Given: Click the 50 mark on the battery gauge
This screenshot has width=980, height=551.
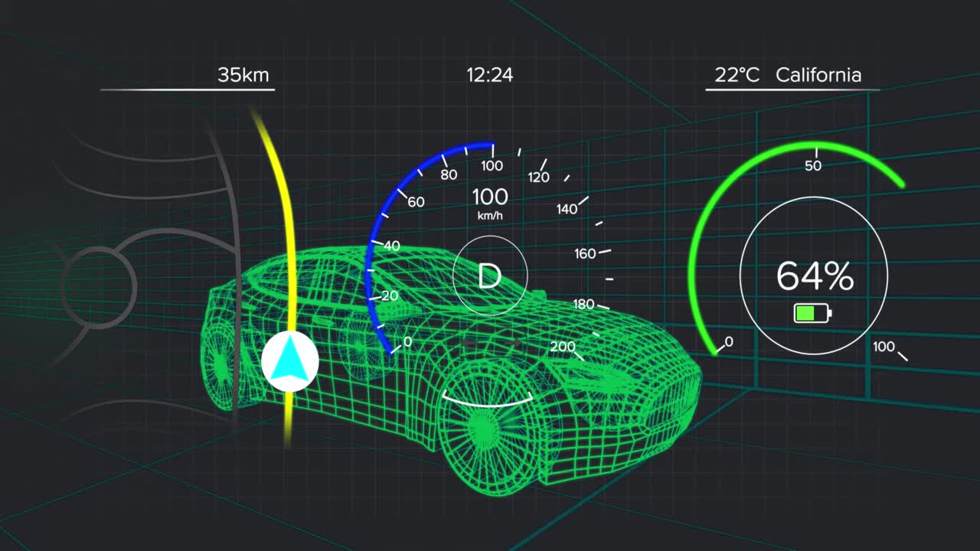Looking at the screenshot, I should (x=813, y=165).
